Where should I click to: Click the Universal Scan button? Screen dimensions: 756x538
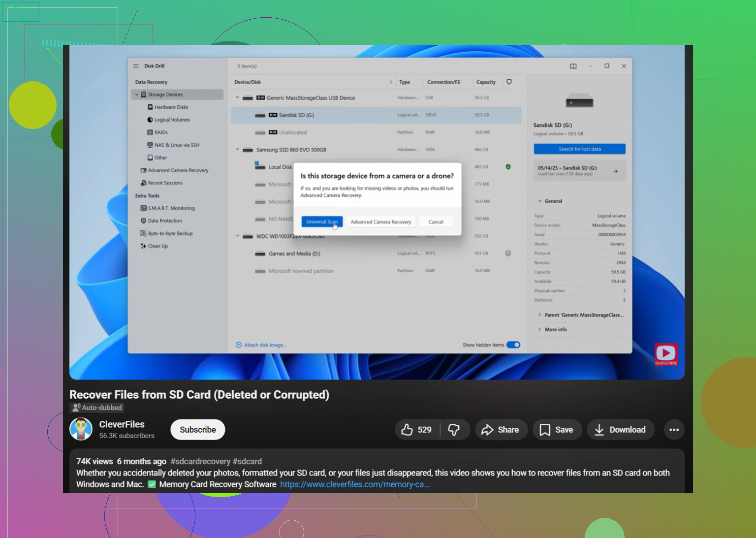tap(322, 222)
